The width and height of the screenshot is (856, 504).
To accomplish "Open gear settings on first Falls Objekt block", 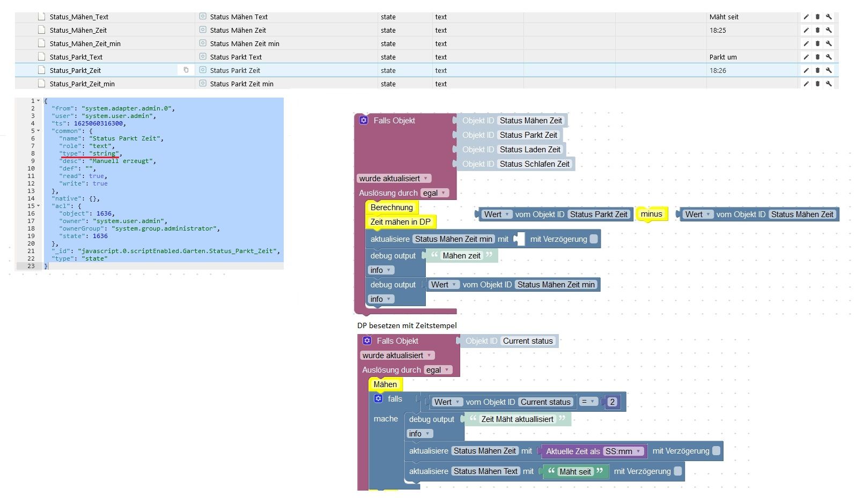I will 364,120.
